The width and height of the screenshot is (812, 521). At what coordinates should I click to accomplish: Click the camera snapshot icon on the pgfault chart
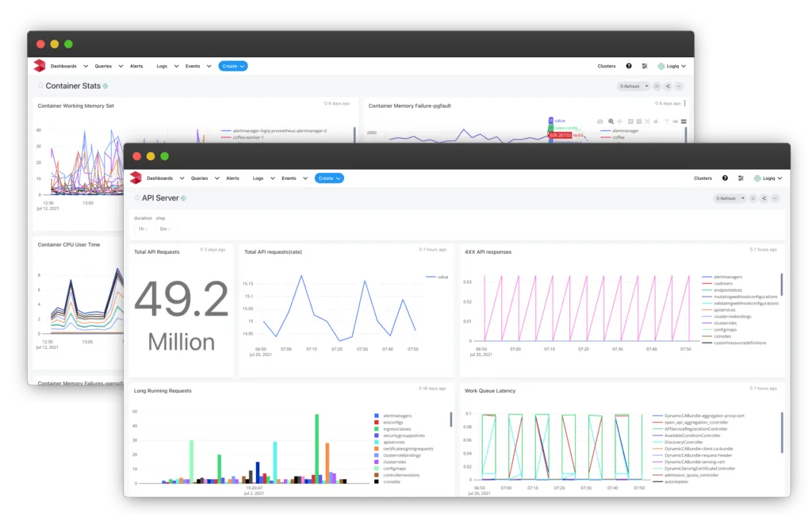coord(600,121)
